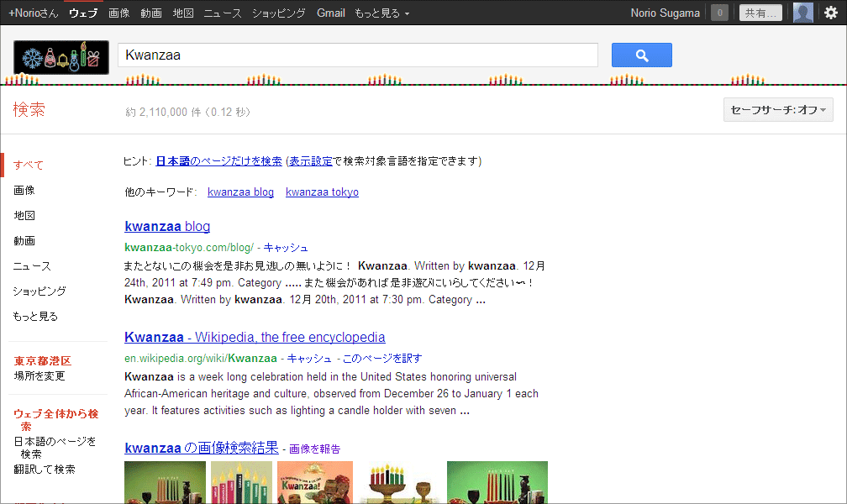Click the blue search magnifier button
Viewport: 847px width, 504px height.
click(642, 55)
